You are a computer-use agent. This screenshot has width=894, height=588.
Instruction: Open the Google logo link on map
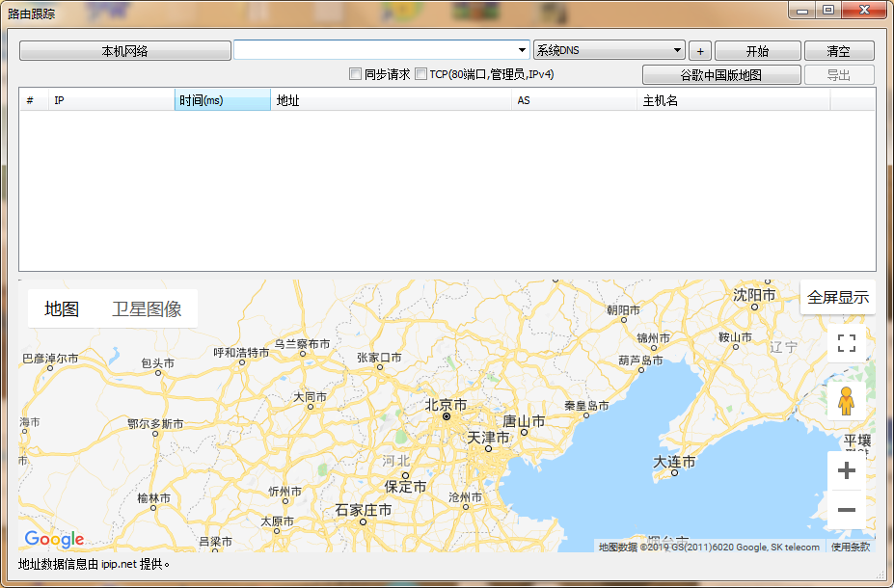coord(54,539)
